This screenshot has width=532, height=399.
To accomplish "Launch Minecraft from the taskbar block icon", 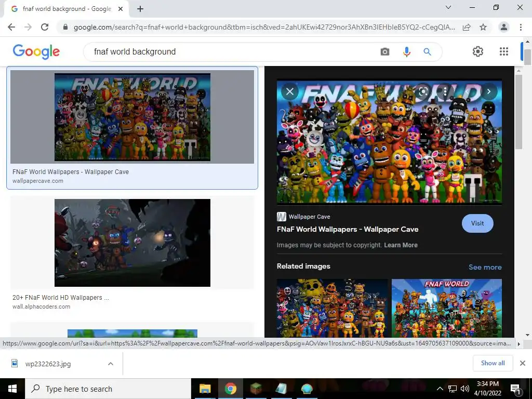I will [x=256, y=389].
